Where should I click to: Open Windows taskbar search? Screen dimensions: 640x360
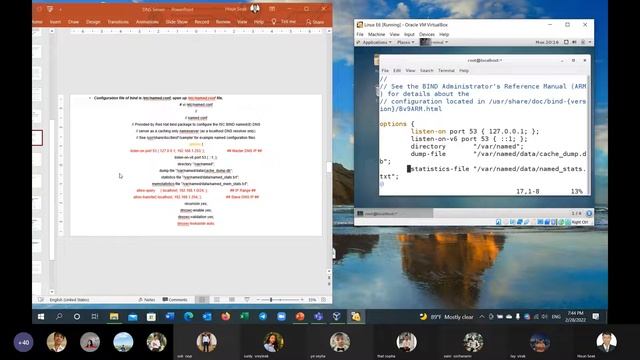point(59,316)
